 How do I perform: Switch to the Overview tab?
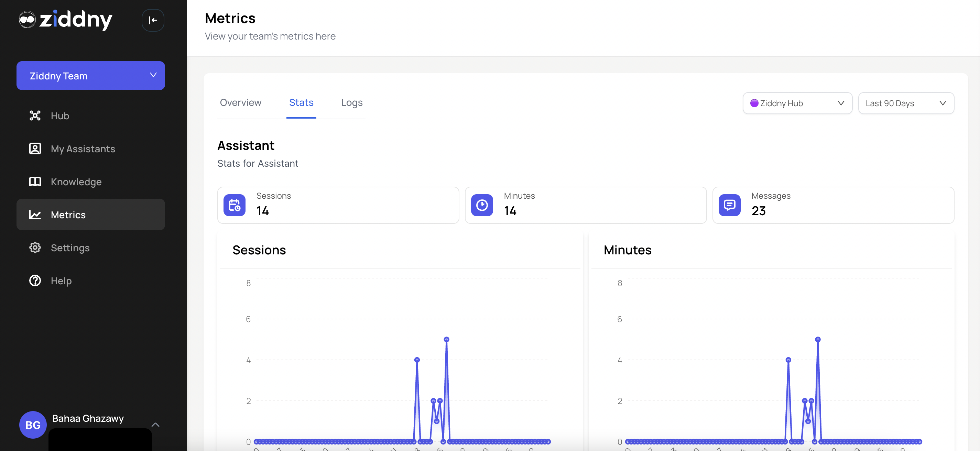[240, 103]
